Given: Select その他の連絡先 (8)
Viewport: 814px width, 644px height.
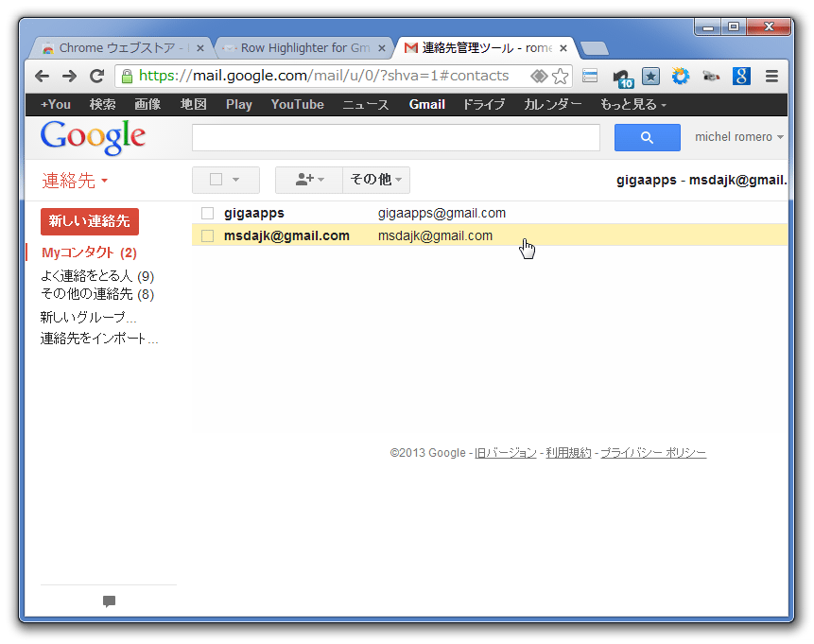Looking at the screenshot, I should point(97,294).
